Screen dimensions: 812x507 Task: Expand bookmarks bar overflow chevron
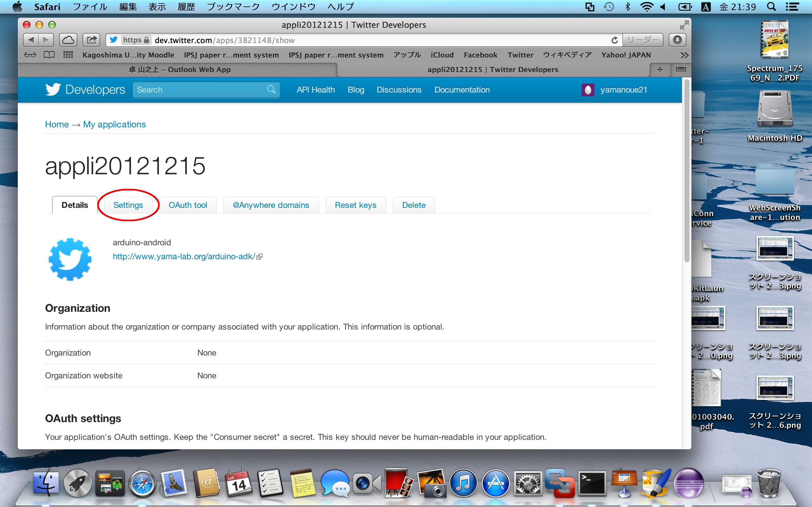coord(684,55)
